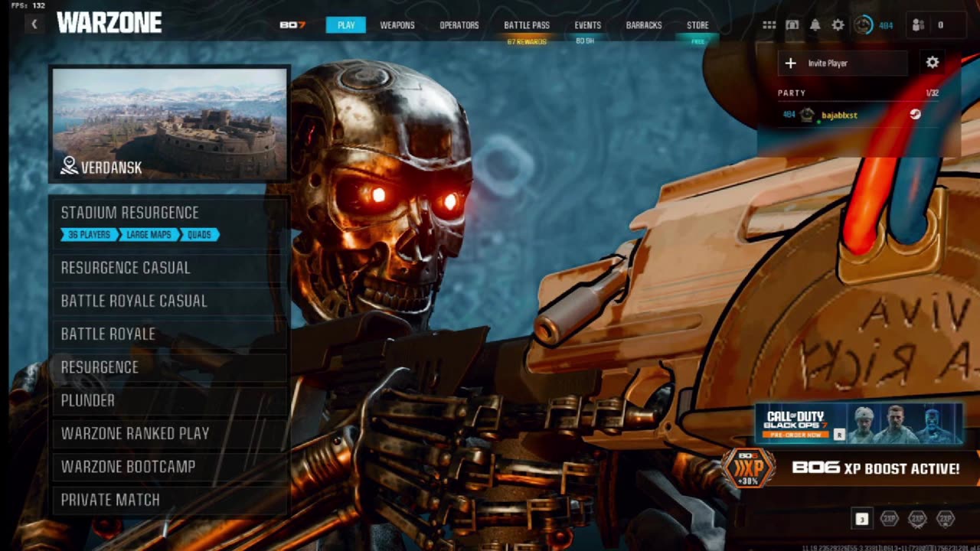Open the OPERATORS tab
The height and width of the screenshot is (551, 980).
(x=459, y=25)
